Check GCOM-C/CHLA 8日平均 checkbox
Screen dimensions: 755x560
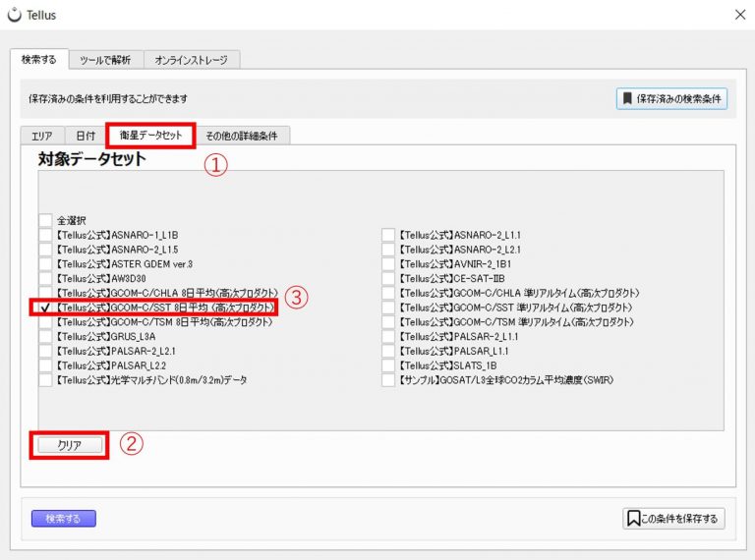tap(46, 293)
